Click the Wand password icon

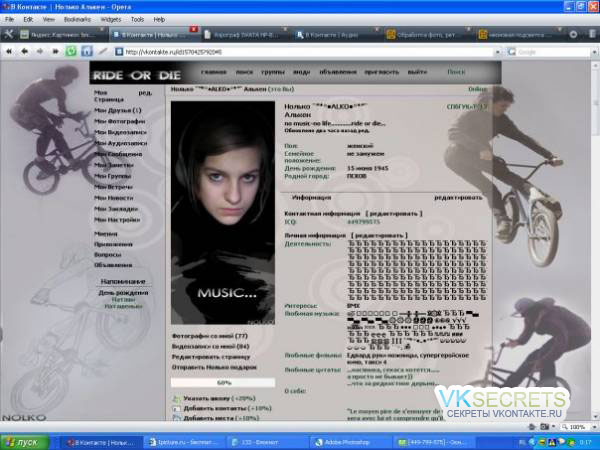point(103,51)
